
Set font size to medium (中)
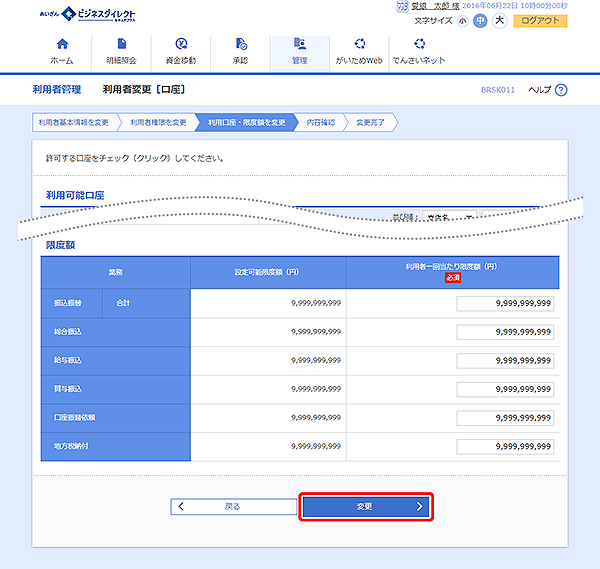pos(480,21)
